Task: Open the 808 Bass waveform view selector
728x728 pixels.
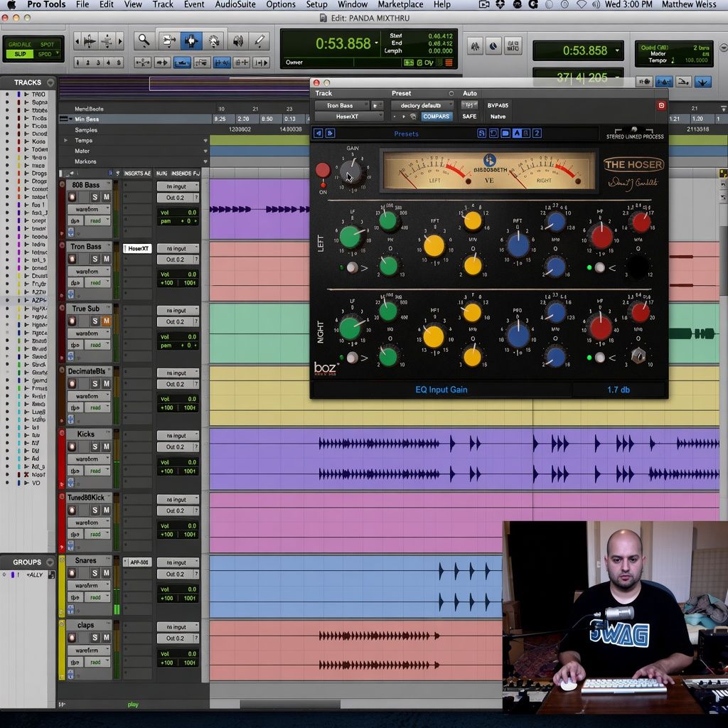Action: coord(89,209)
